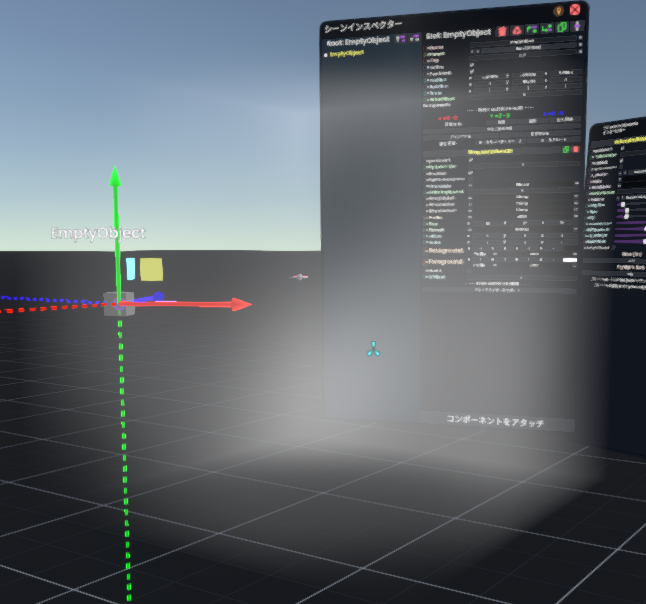646x604 pixels.
Task: Click the yellow square gizmo button
Action: (151, 269)
